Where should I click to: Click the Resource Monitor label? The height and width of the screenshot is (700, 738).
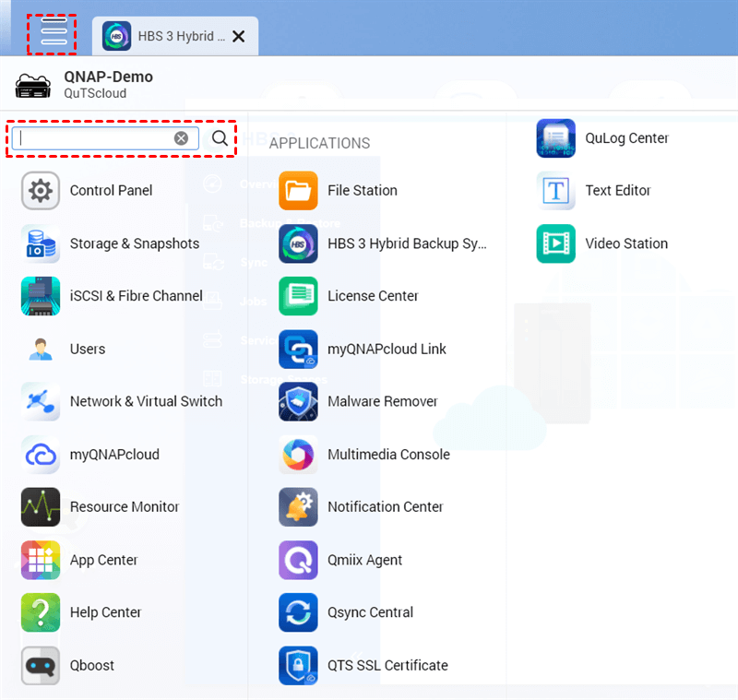pos(125,506)
